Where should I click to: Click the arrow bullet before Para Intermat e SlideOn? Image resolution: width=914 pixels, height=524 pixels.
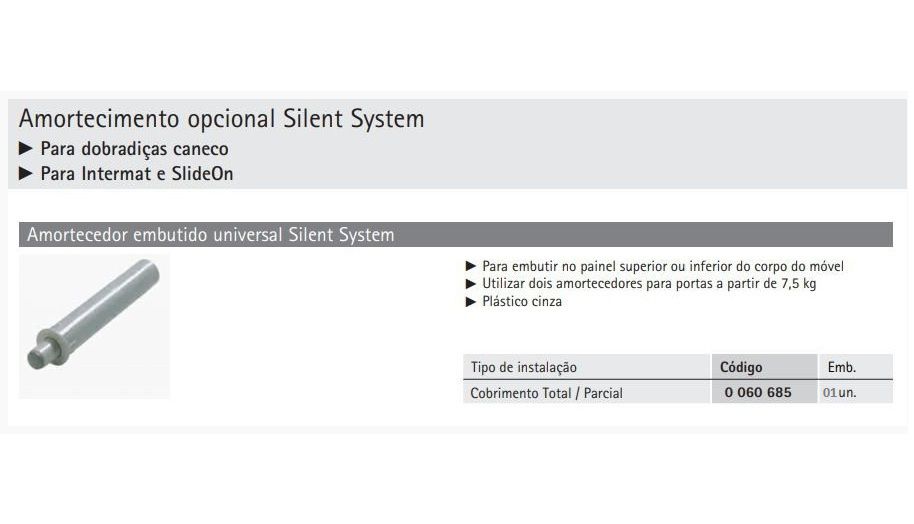click(x=26, y=173)
